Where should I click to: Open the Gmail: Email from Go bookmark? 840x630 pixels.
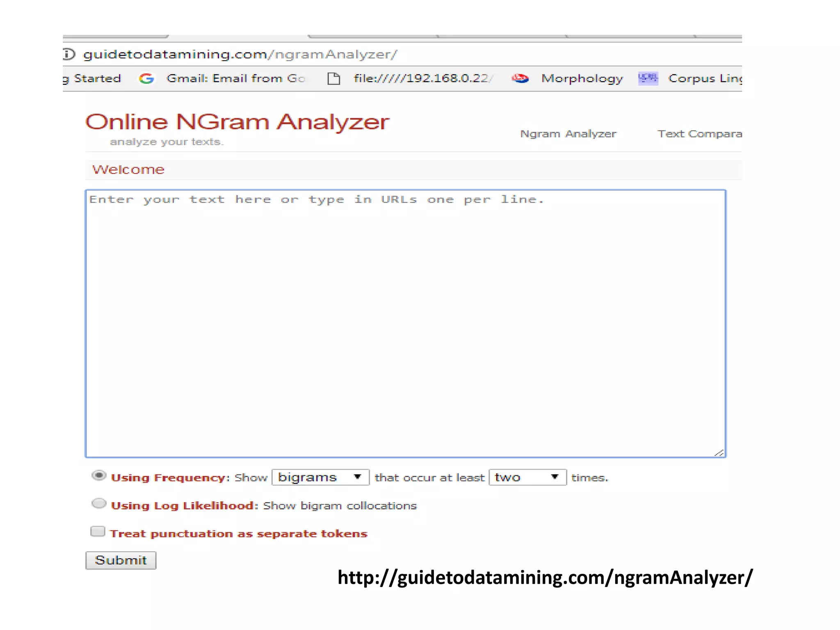pyautogui.click(x=236, y=78)
